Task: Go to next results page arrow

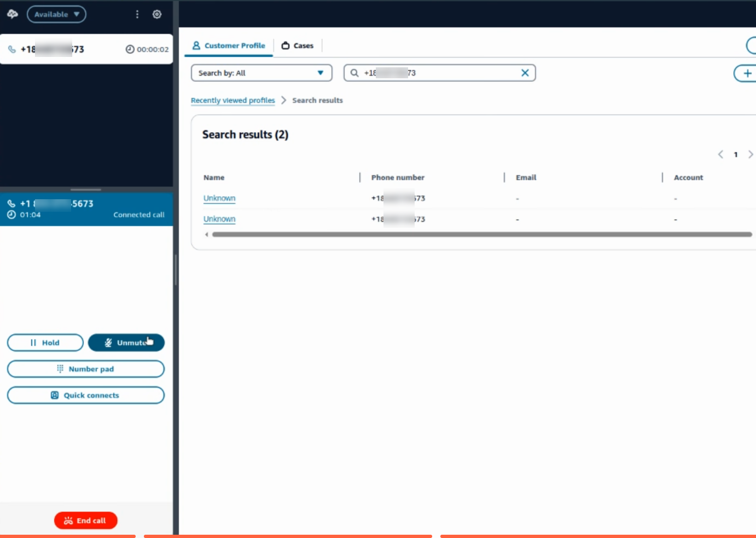Action: (751, 154)
